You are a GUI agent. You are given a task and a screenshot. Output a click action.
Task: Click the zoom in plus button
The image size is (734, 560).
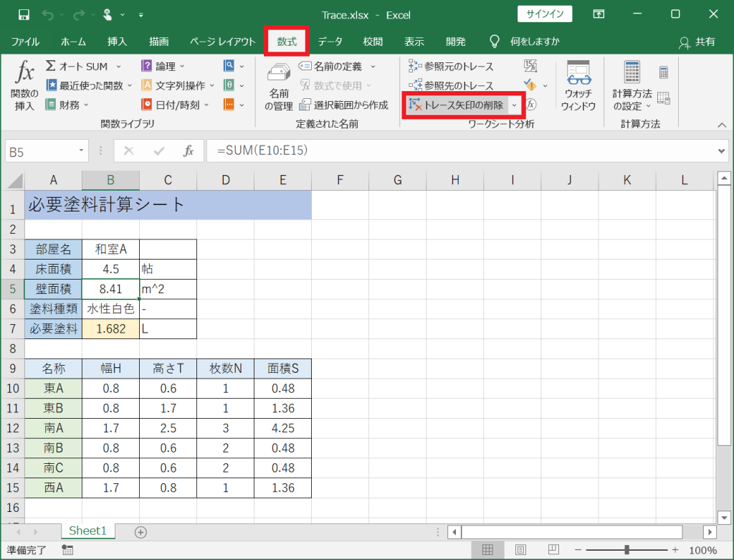coord(675,550)
